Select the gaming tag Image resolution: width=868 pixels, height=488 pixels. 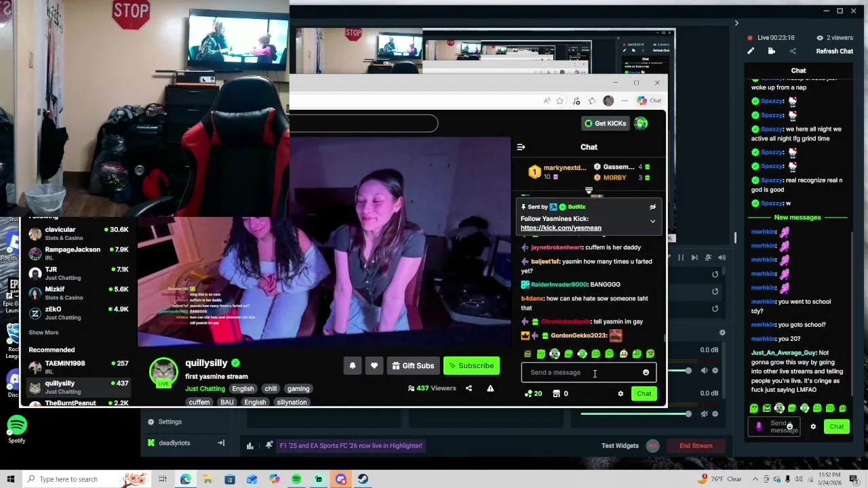tap(298, 389)
